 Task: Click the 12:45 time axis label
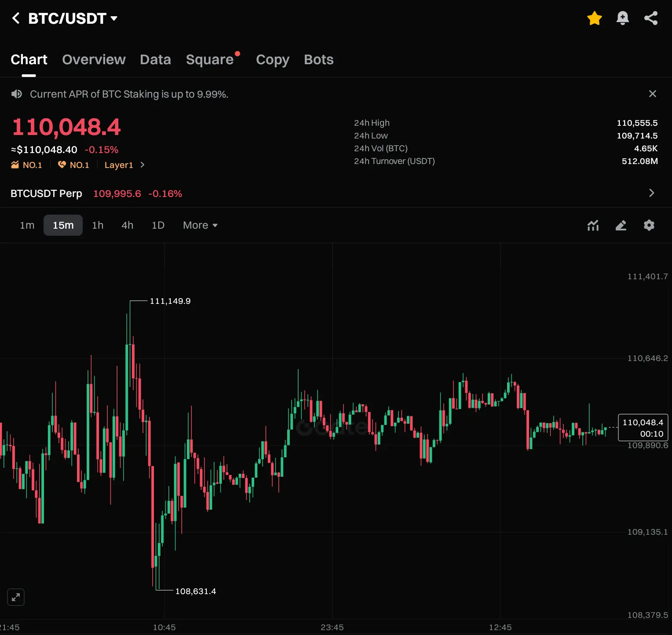pos(500,628)
